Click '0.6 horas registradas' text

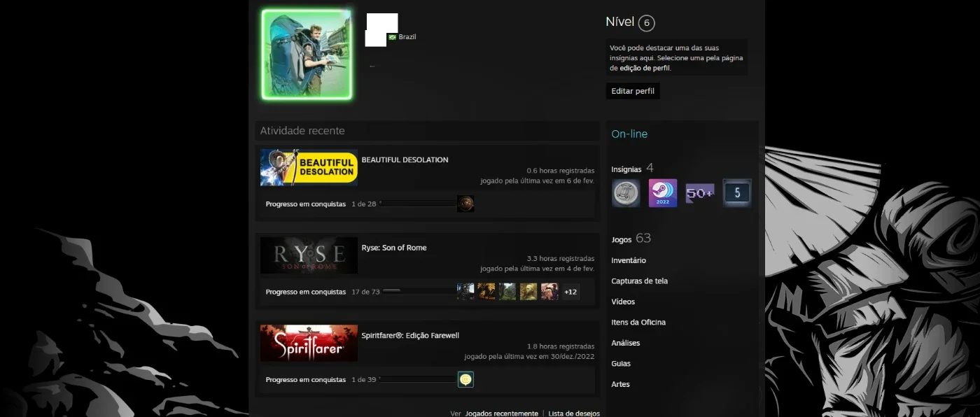coord(561,171)
